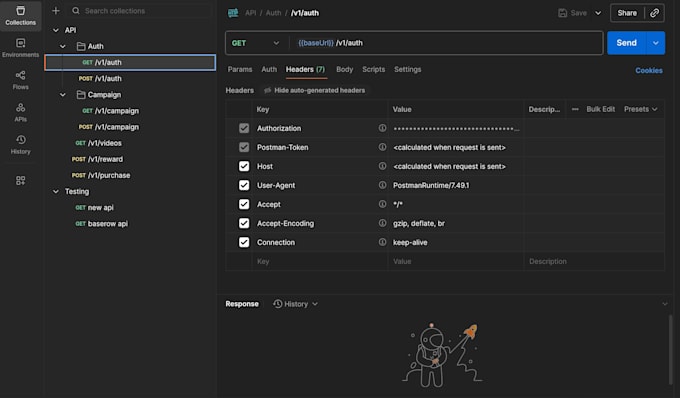
Task: Open the Cookies link
Action: pos(649,70)
